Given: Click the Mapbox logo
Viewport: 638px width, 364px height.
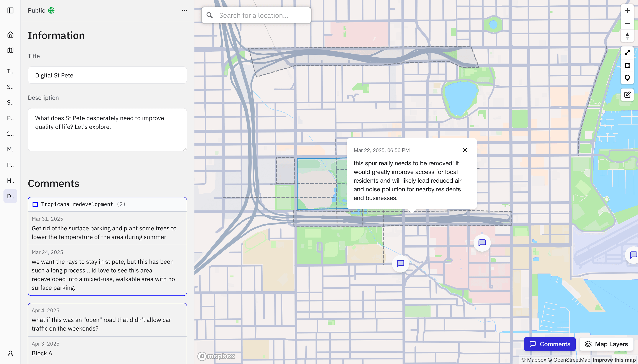Looking at the screenshot, I should click(x=216, y=356).
